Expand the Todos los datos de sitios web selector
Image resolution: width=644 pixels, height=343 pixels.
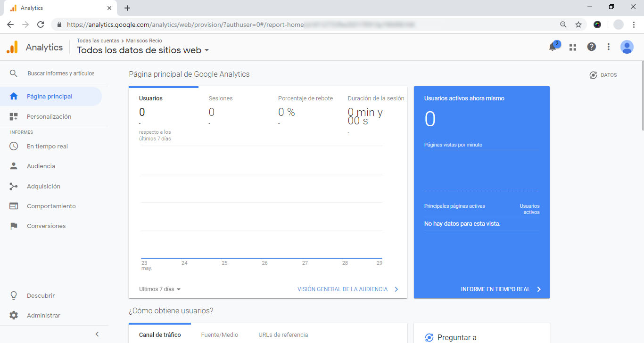pyautogui.click(x=143, y=50)
